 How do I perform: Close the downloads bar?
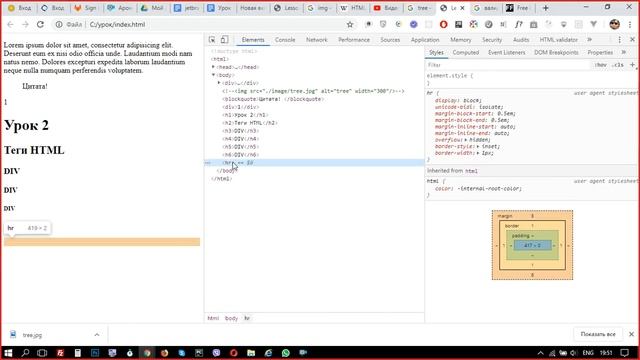tap(631, 334)
